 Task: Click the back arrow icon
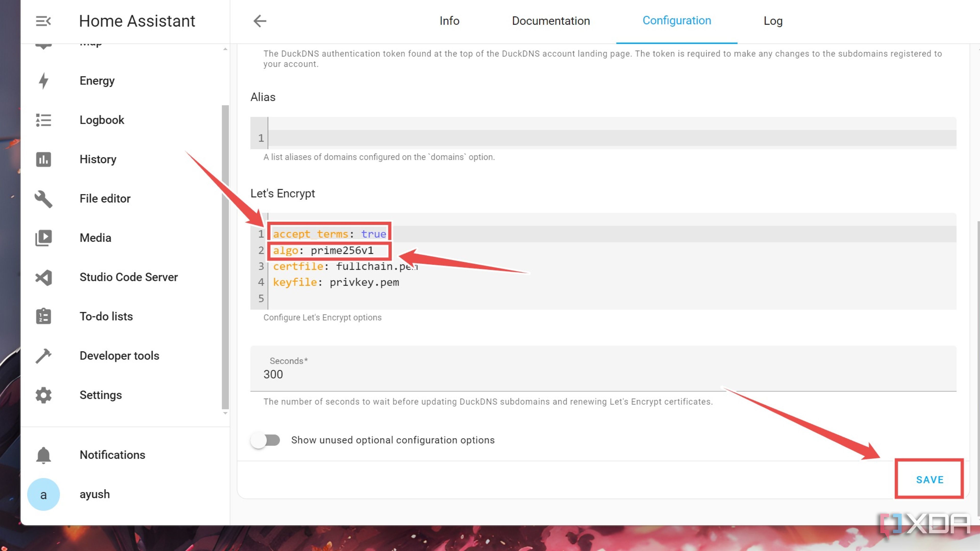click(x=260, y=21)
